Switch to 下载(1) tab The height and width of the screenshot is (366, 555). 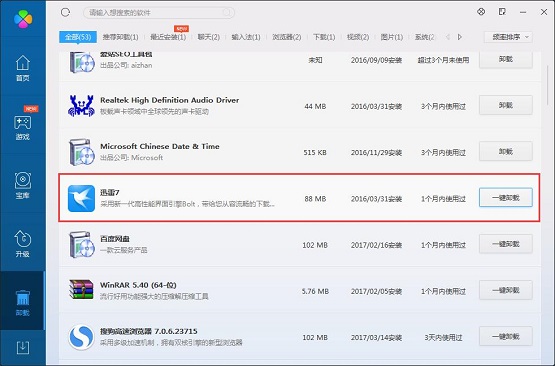coord(324,37)
